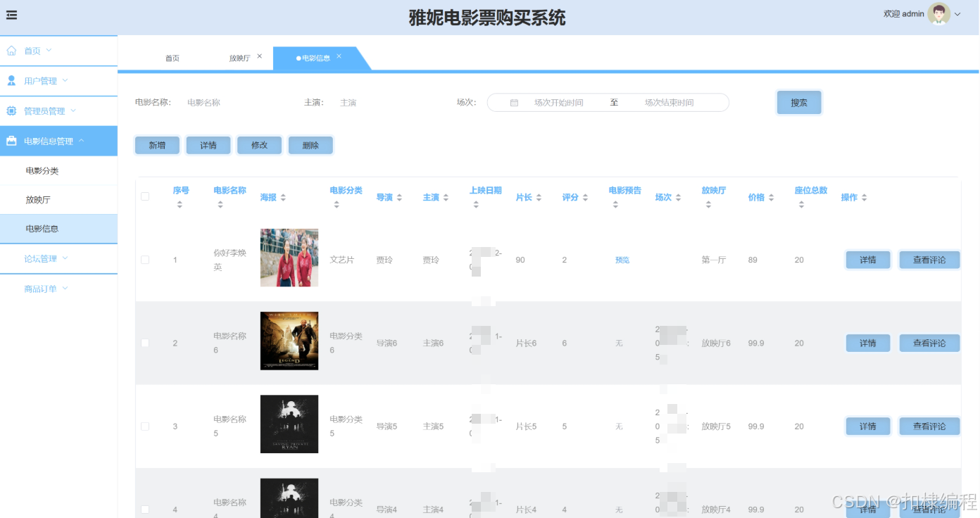Sort by the 价格 column arrows

(771, 198)
